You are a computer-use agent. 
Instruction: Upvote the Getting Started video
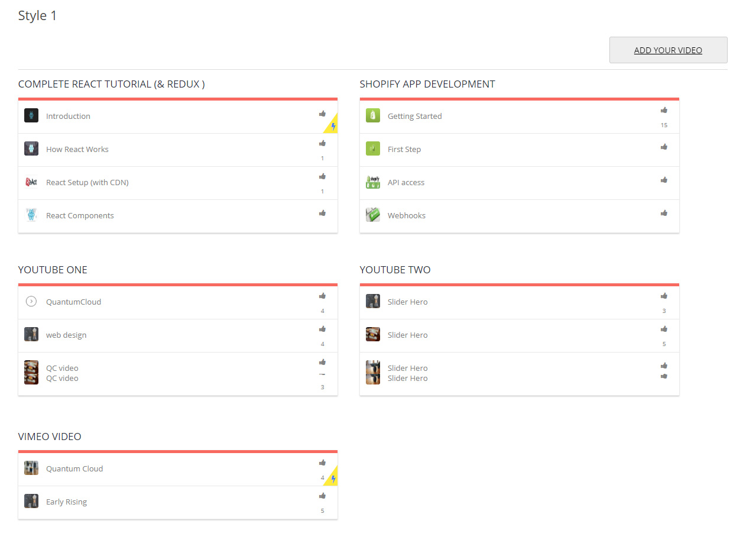point(664,110)
